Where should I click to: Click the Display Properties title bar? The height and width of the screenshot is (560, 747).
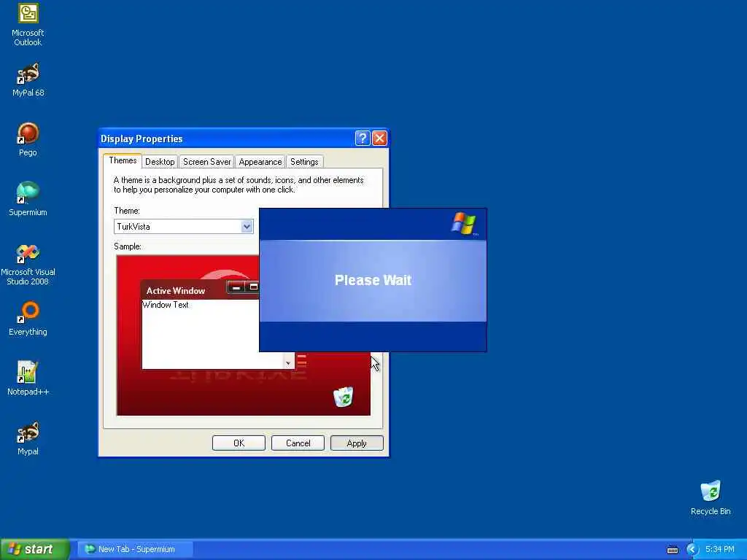226,139
